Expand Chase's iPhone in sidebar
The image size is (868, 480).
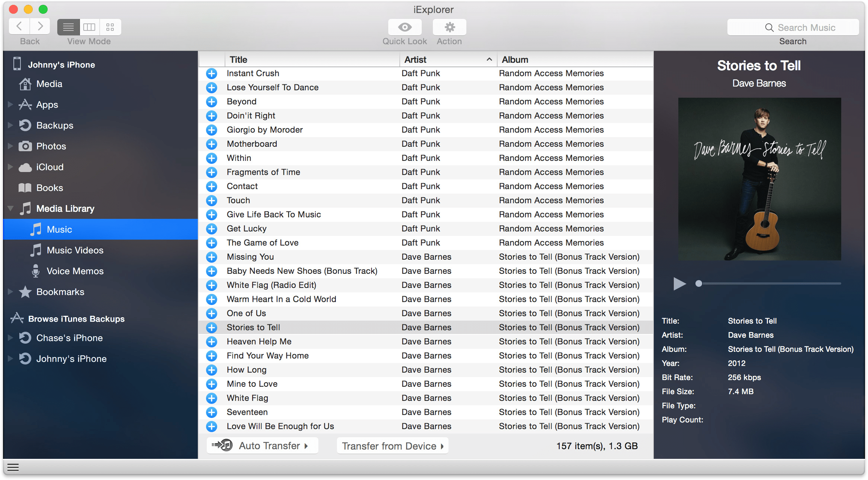click(x=9, y=338)
